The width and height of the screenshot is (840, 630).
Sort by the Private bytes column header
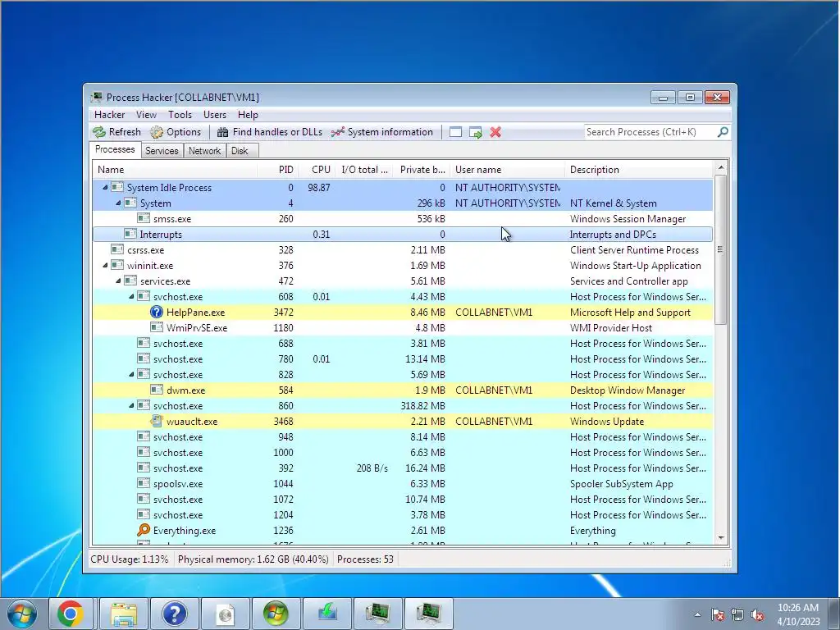point(422,170)
